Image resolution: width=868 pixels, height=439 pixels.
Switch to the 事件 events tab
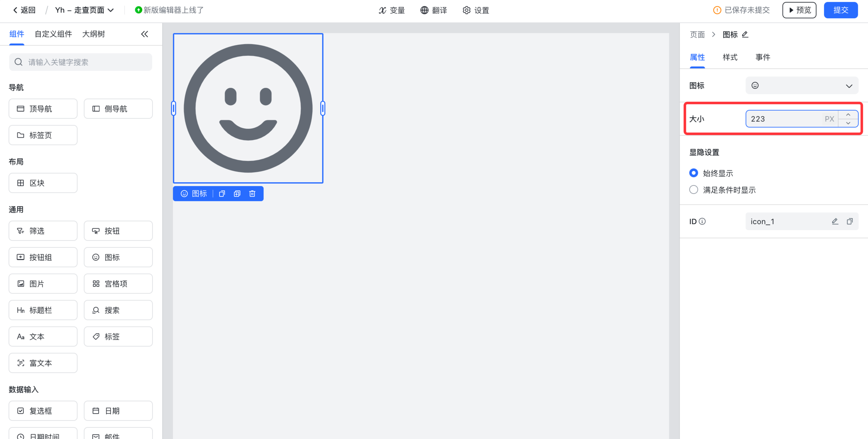(x=763, y=57)
